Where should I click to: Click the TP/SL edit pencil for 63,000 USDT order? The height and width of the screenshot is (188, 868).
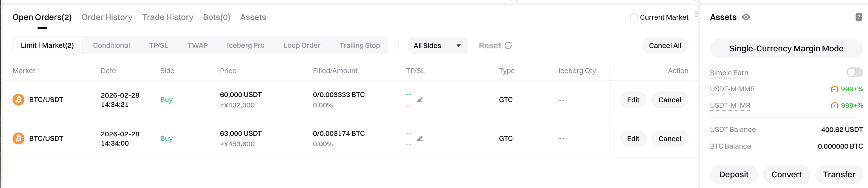pyautogui.click(x=420, y=139)
